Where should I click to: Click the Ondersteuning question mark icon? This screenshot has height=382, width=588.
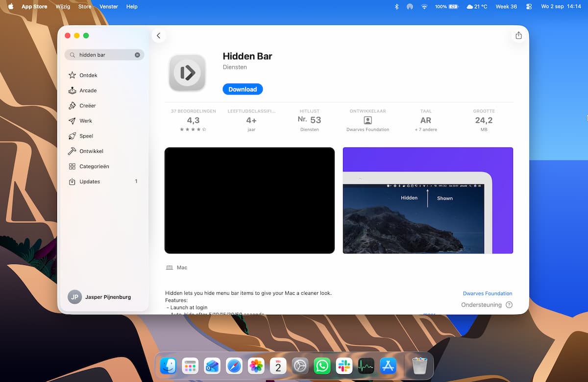click(x=509, y=305)
